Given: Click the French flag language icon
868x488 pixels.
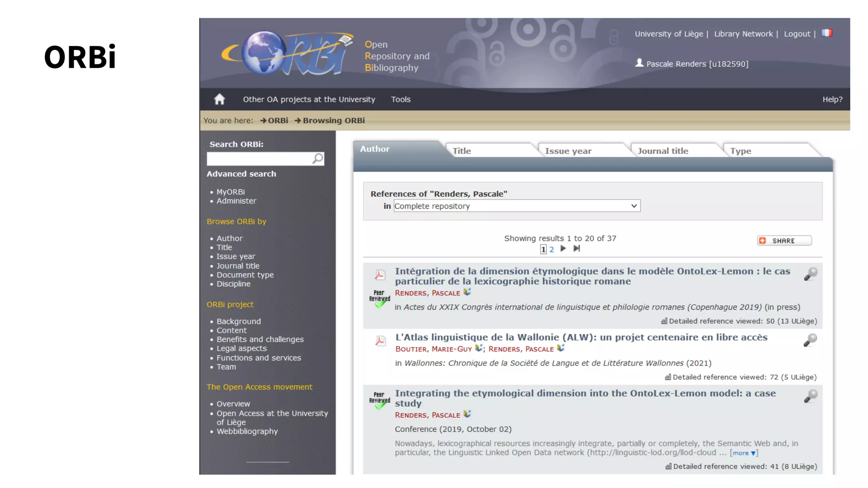Looking at the screenshot, I should tap(827, 33).
